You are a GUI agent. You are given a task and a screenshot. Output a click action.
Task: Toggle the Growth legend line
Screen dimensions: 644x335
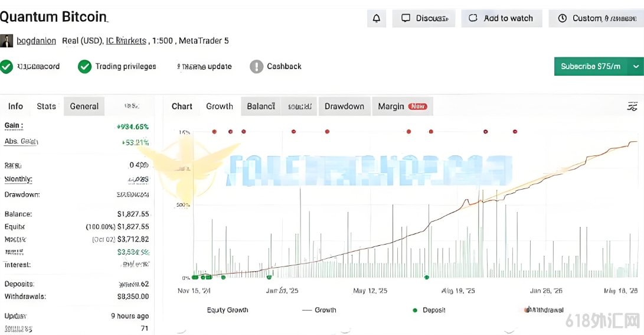[x=307, y=310]
